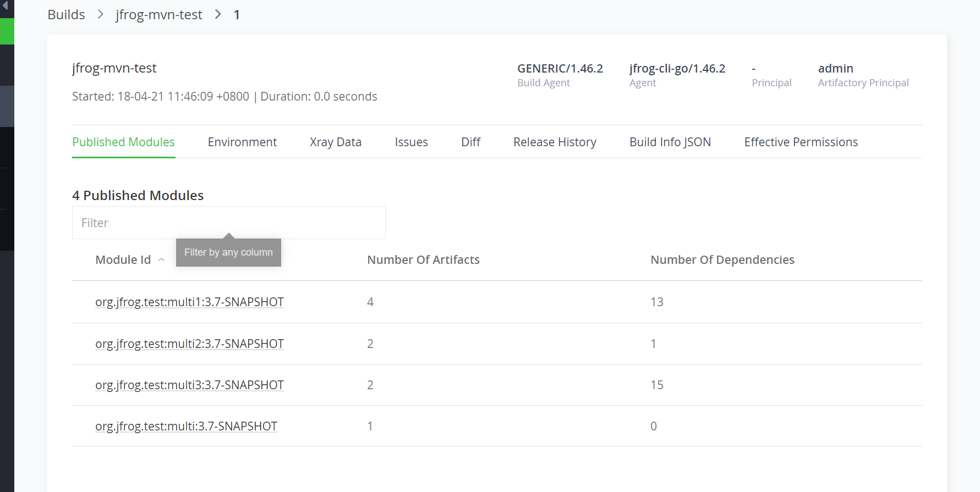This screenshot has width=980, height=492.
Task: Select the Published Modules tab
Action: coord(123,142)
